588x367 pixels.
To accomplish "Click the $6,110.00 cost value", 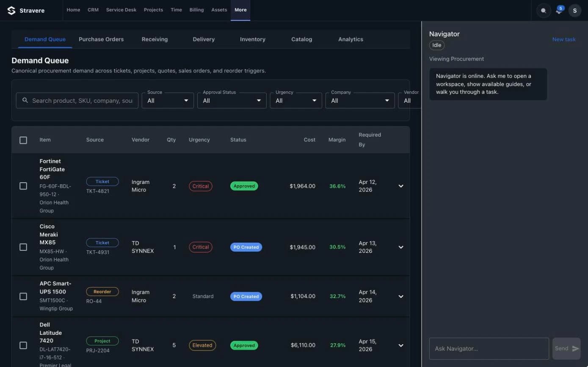I will tap(303, 345).
